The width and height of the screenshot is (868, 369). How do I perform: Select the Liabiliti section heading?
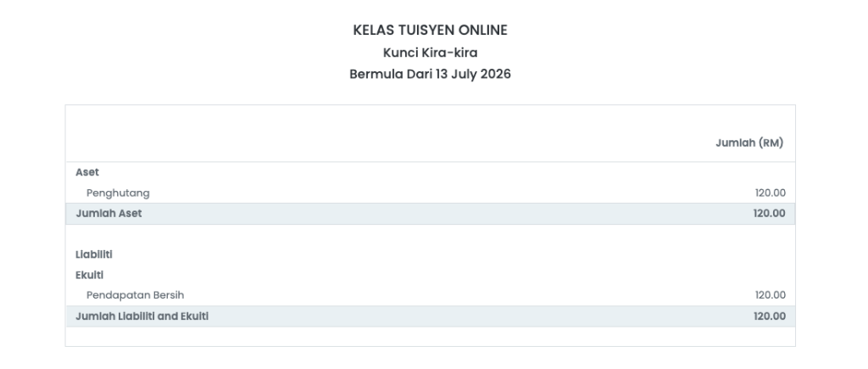pos(94,254)
